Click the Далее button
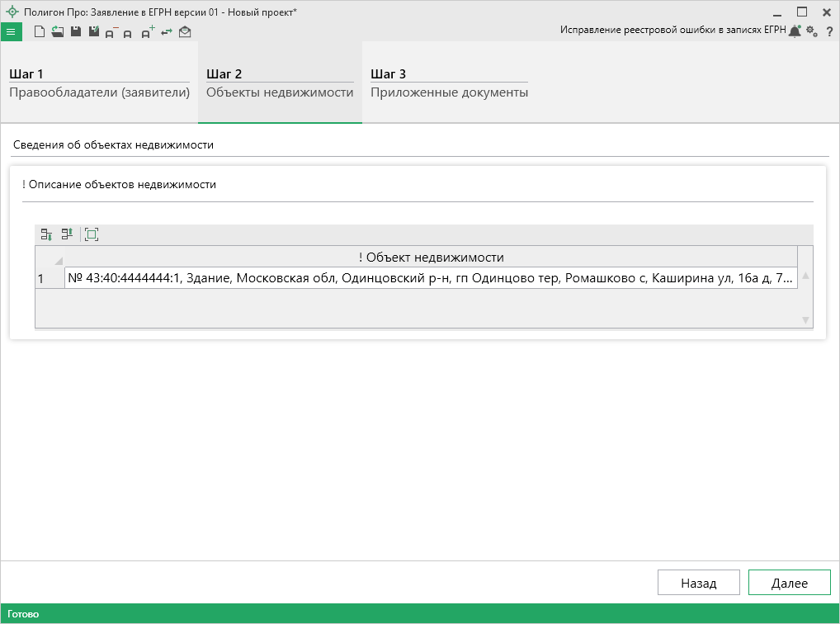Screen dimensions: 840x624 point(789,583)
